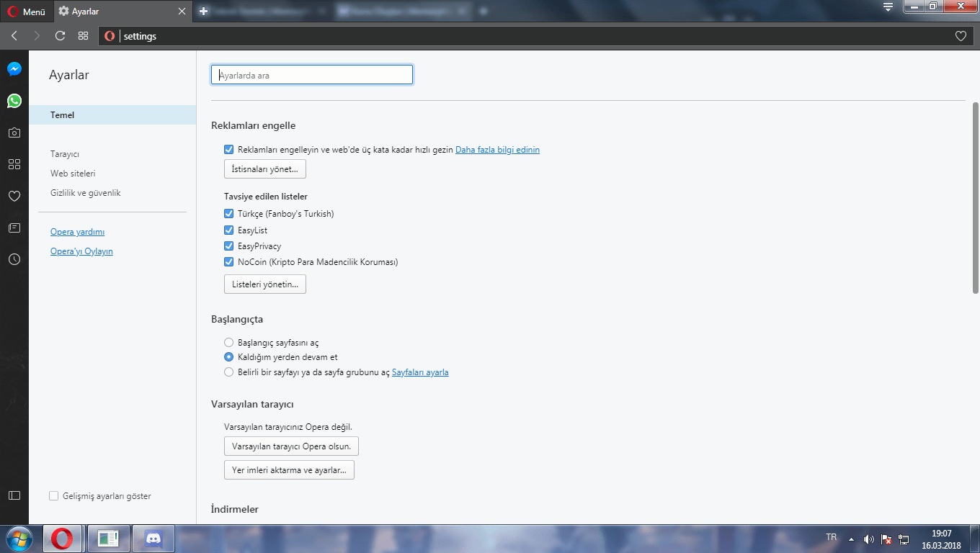Viewport: 980px width, 553px height.
Task: Open Gizlilik ve güvenlik settings section
Action: click(x=86, y=193)
